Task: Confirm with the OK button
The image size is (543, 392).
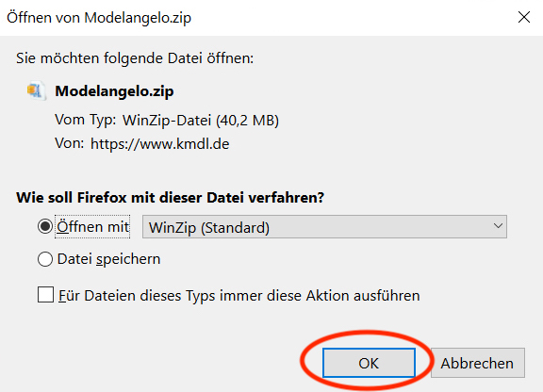Action: coord(369,363)
